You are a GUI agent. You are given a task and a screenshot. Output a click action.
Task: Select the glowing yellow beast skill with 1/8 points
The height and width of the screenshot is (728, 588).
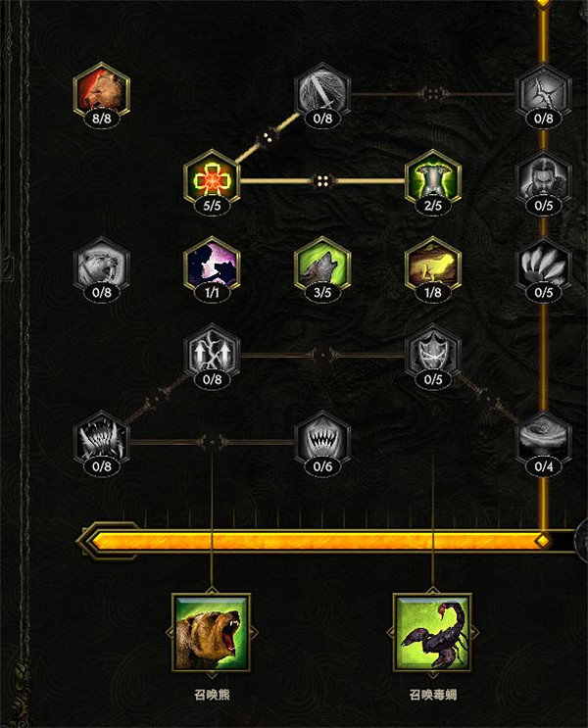433,266
